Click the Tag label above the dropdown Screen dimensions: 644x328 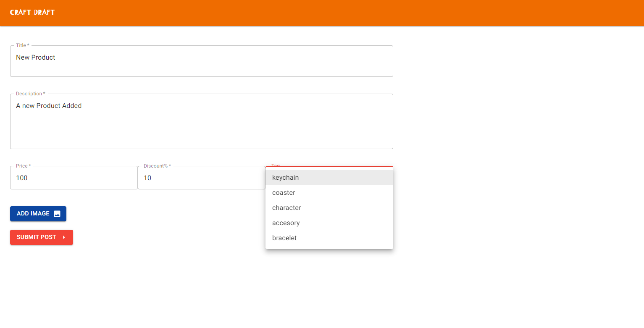coord(275,165)
